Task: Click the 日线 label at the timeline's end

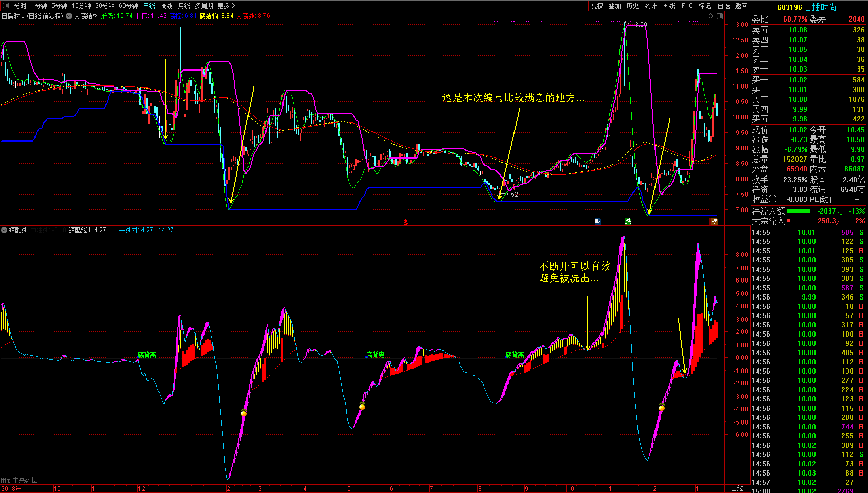Action: coord(737,488)
